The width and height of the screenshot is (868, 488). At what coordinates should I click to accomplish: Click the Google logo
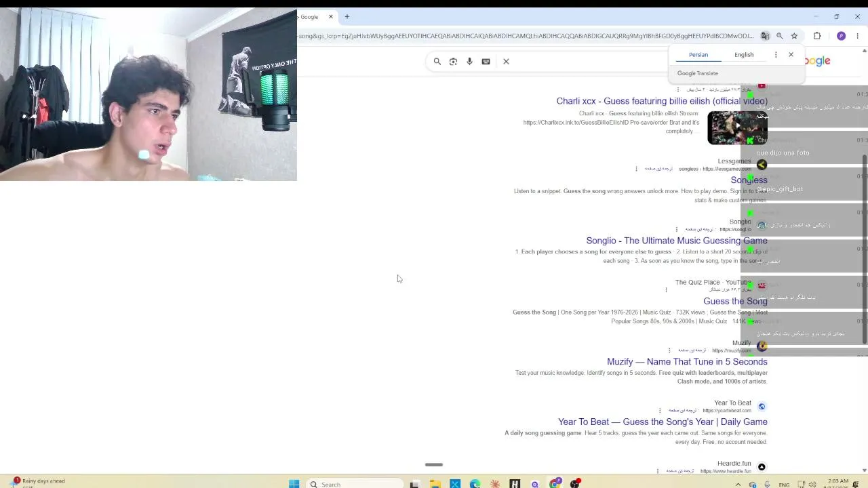[818, 61]
